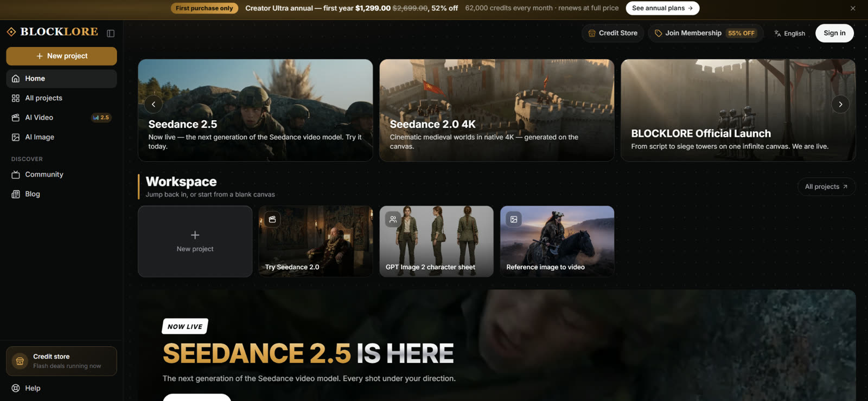Click the AI Image picture icon
Viewport: 868px width, 401px height.
pyautogui.click(x=16, y=137)
